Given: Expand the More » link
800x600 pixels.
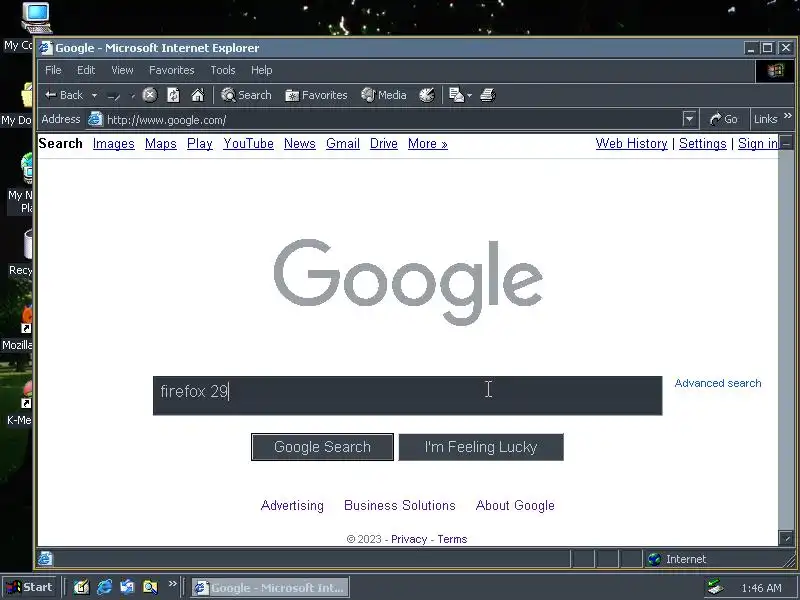Looking at the screenshot, I should pyautogui.click(x=428, y=144).
